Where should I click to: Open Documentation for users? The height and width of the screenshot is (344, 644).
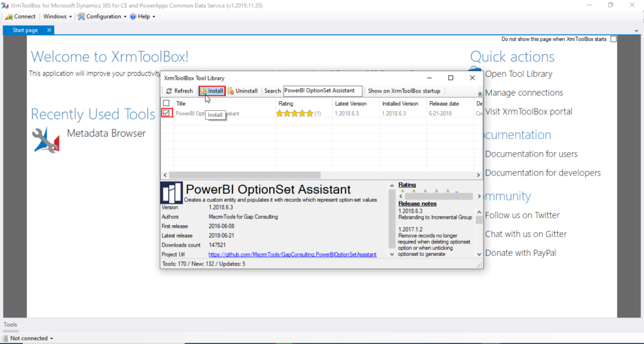531,154
